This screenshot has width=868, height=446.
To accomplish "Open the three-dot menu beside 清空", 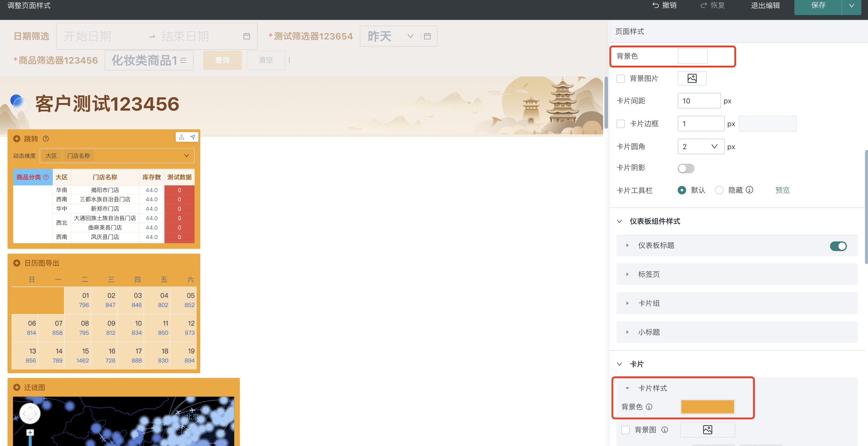I will 290,60.
